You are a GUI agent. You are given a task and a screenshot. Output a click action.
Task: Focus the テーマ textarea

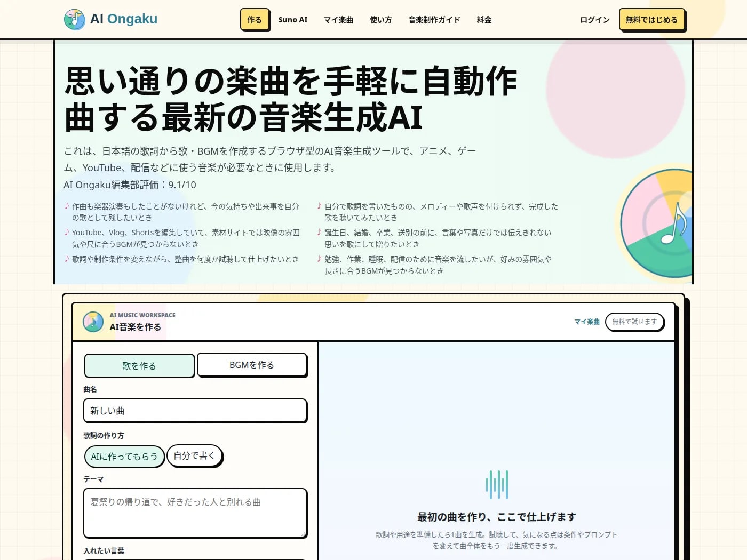195,513
